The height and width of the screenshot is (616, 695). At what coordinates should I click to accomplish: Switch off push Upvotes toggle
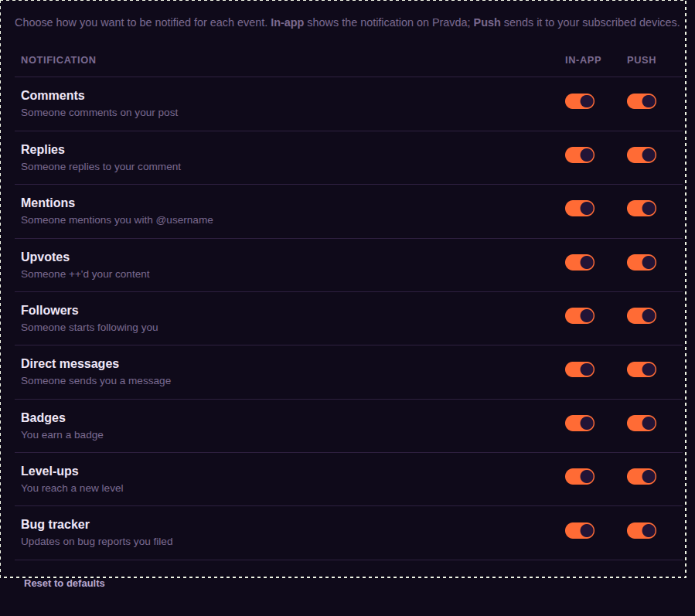coord(642,262)
